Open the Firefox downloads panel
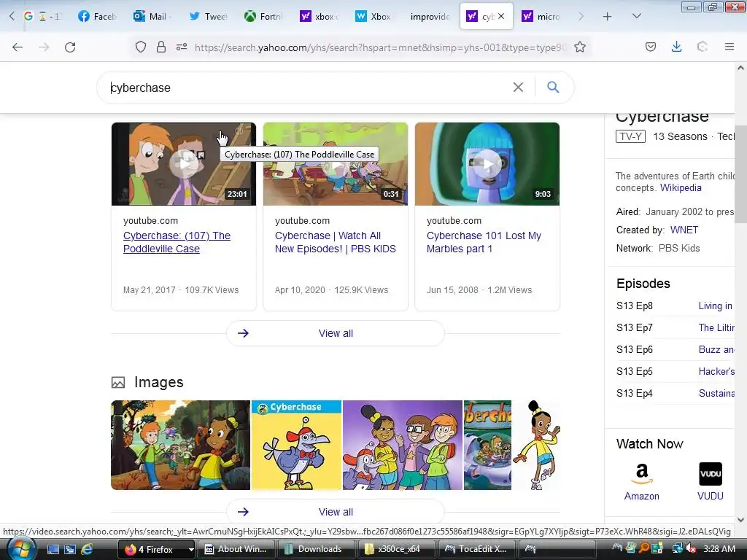Image resolution: width=747 pixels, height=560 pixels. (676, 47)
